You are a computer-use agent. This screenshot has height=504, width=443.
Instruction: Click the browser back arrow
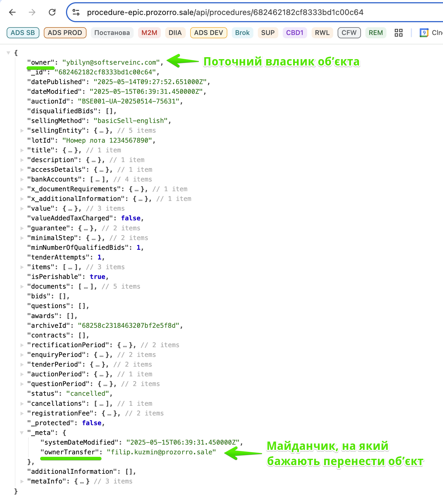[12, 12]
